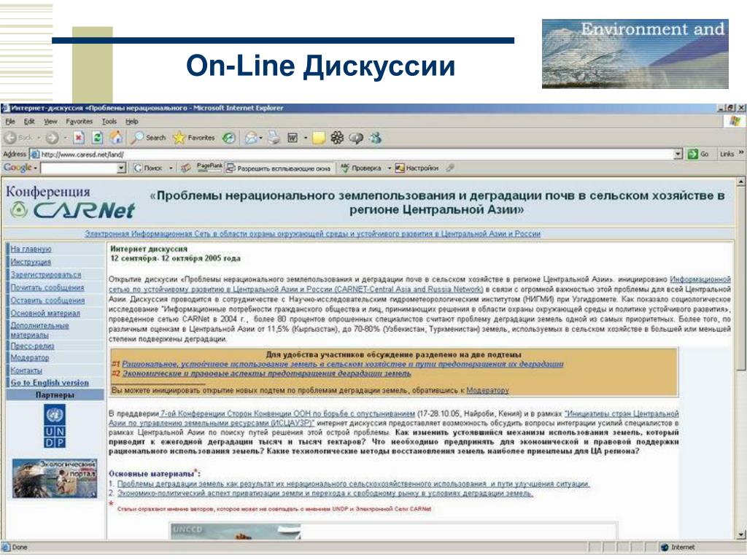Refresh the page with green arrows icon
The height and width of the screenshot is (560, 747).
click(x=97, y=138)
